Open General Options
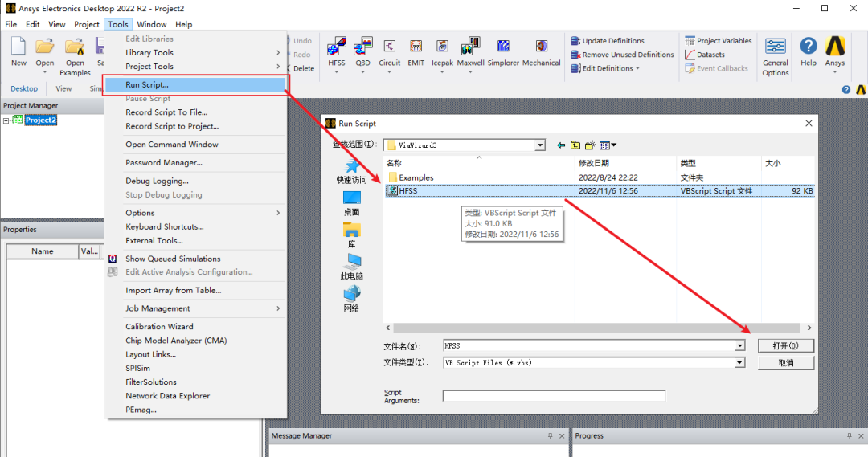Viewport: 868px width, 457px height. 775,56
